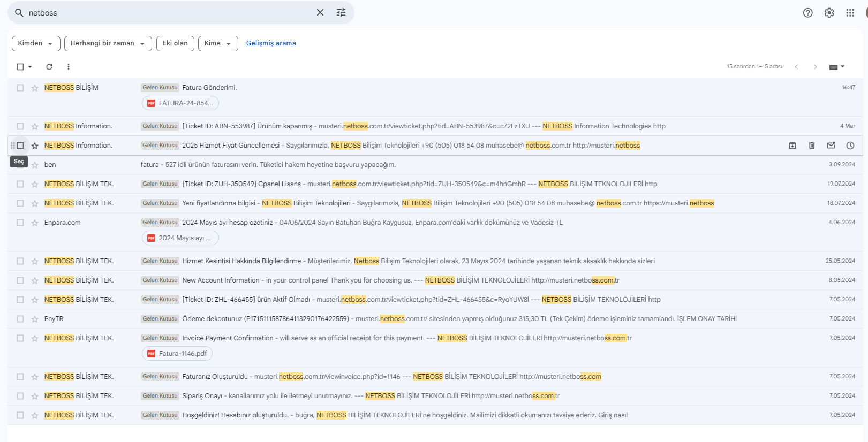Star the Ticket ABN-553987 email
Viewport: 868px width, 442px height.
[35, 126]
